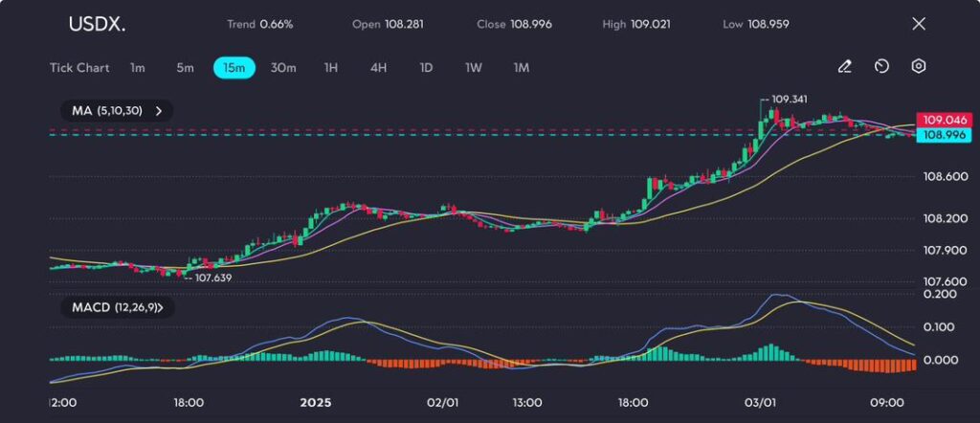980x423 pixels.
Task: Choose the 4H timeframe
Action: (x=378, y=68)
